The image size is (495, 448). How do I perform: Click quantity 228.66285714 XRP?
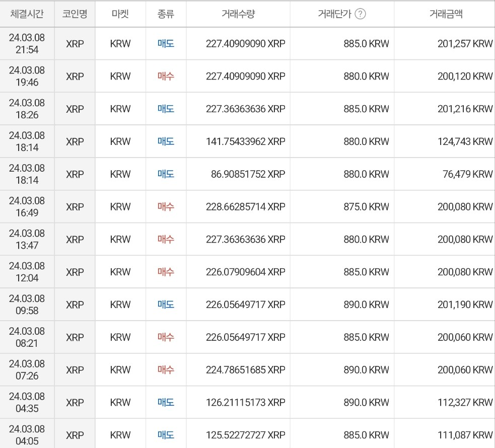click(x=246, y=207)
